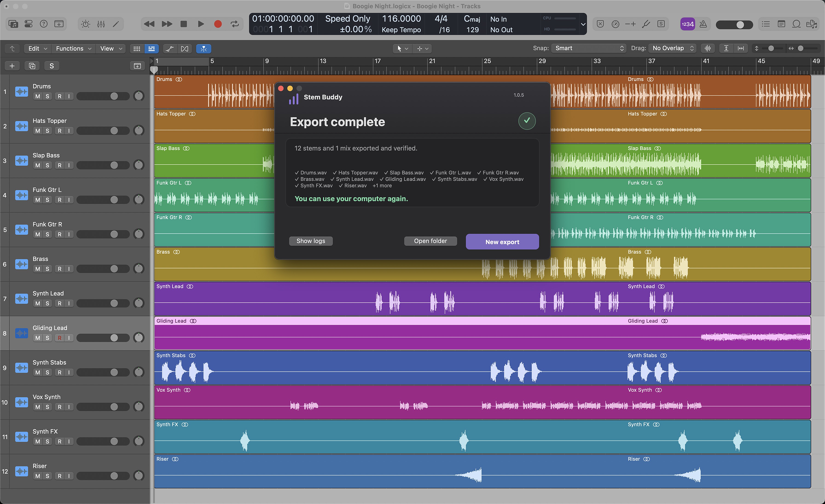Click the Duplicate Track icon
Image resolution: width=825 pixels, height=504 pixels.
click(x=32, y=66)
